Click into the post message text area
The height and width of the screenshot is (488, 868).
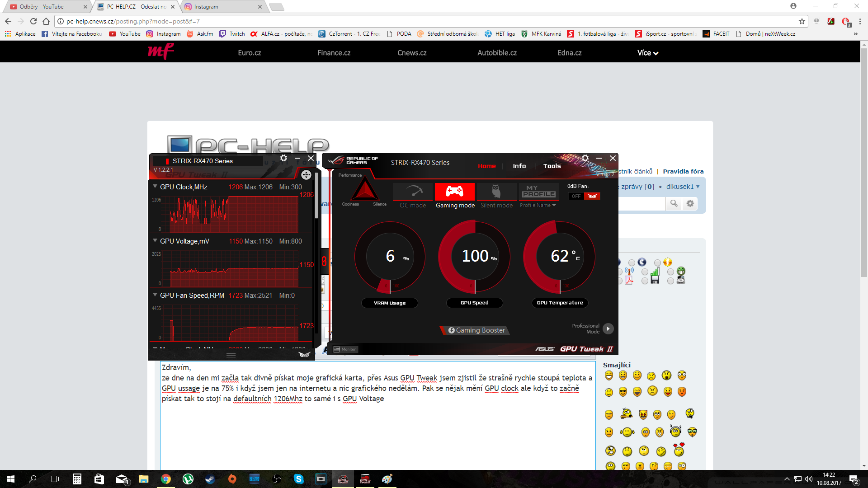pyautogui.click(x=377, y=416)
